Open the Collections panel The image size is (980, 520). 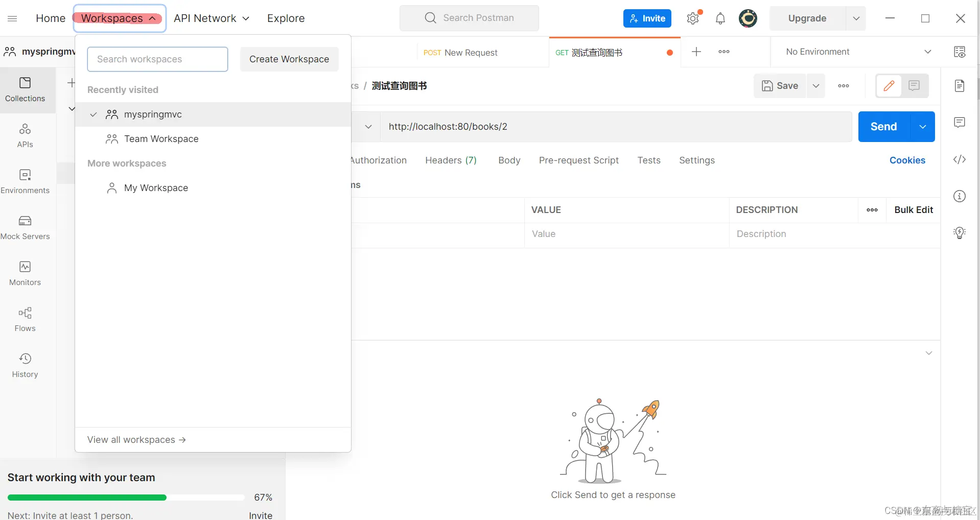[26, 89]
